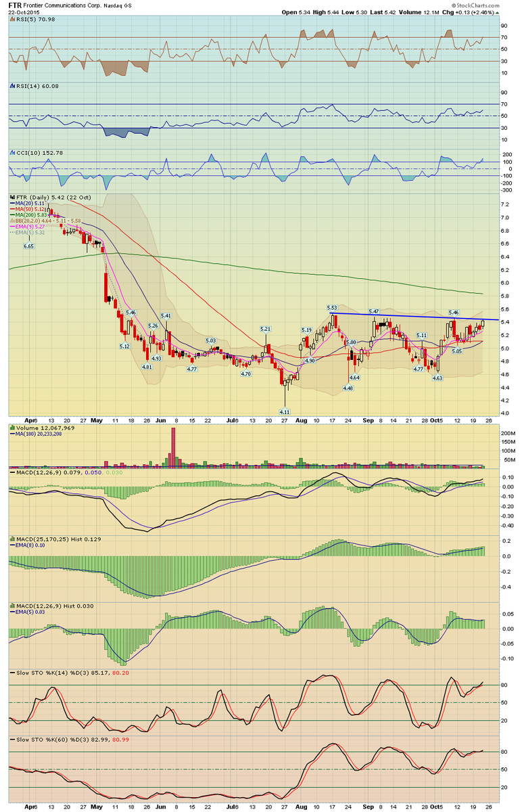This screenshot has height=812, width=524.
Task: Click the 4.63 low annotation in October
Action: [x=437, y=378]
